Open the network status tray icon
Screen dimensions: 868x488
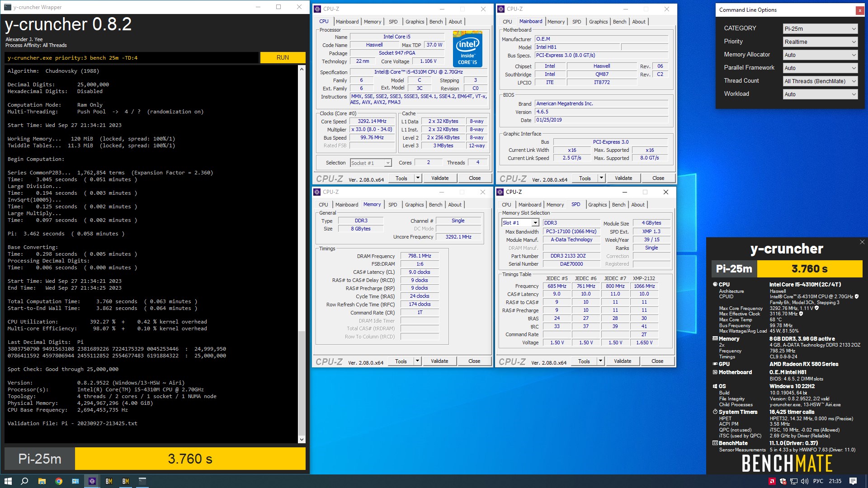[x=794, y=481]
